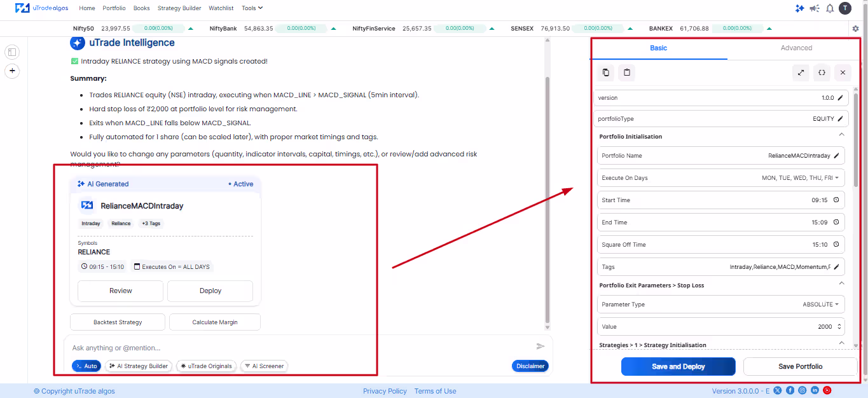Select the AI Strategy Builder chip
Image resolution: width=868 pixels, height=398 pixels.
(138, 366)
